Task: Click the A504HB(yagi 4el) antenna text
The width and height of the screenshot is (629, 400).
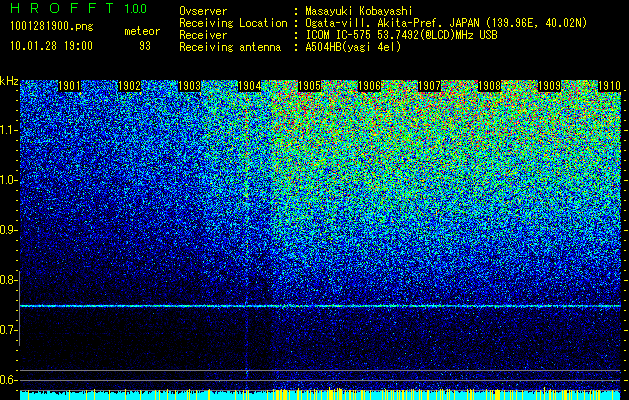Action: click(353, 47)
